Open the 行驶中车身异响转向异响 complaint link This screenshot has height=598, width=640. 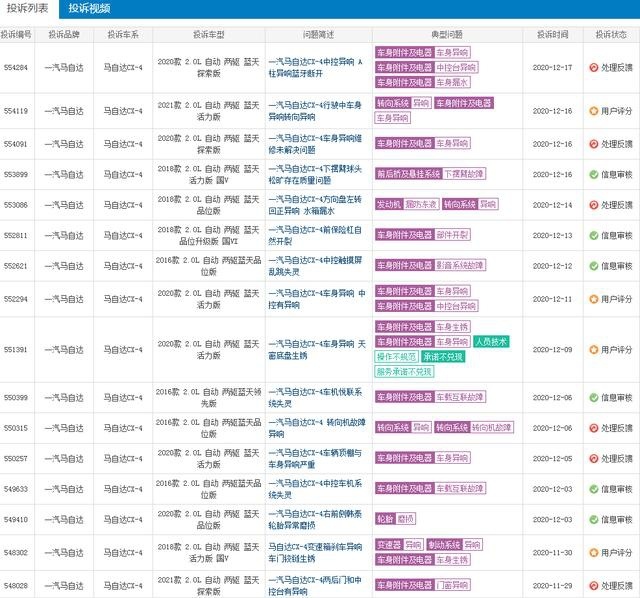click(x=315, y=111)
